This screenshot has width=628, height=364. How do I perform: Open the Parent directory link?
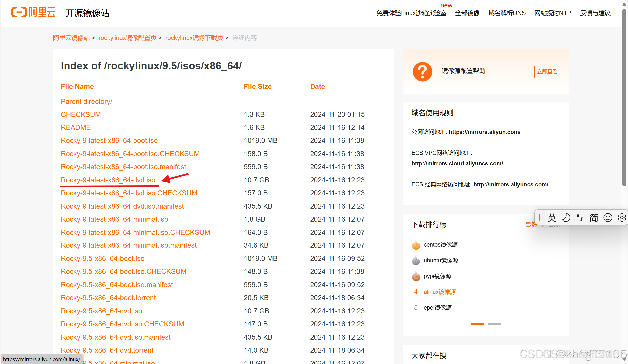[86, 102]
